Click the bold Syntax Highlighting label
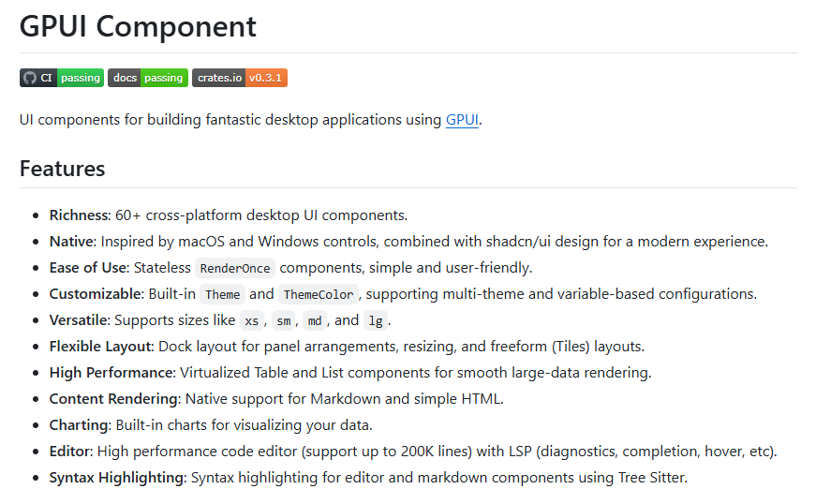This screenshot has height=504, width=816. [x=118, y=478]
